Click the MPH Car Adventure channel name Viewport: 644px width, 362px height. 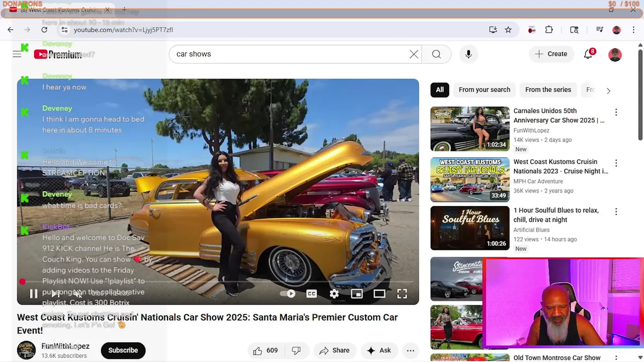point(538,181)
